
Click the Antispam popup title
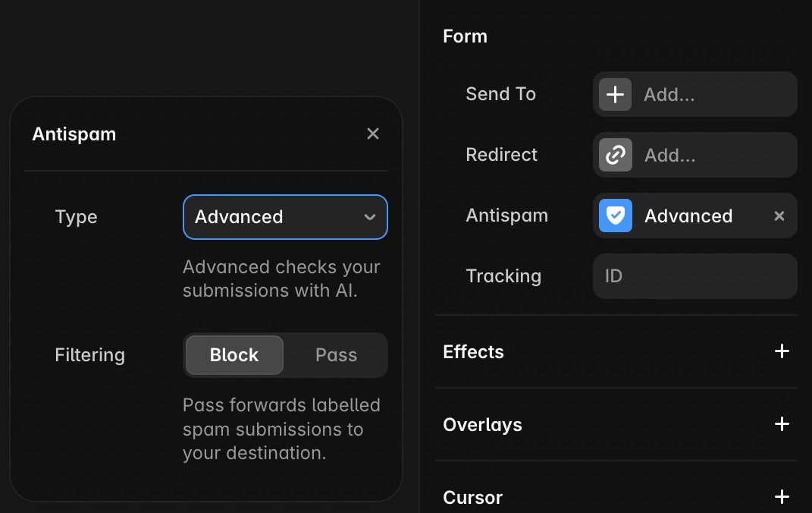74,134
